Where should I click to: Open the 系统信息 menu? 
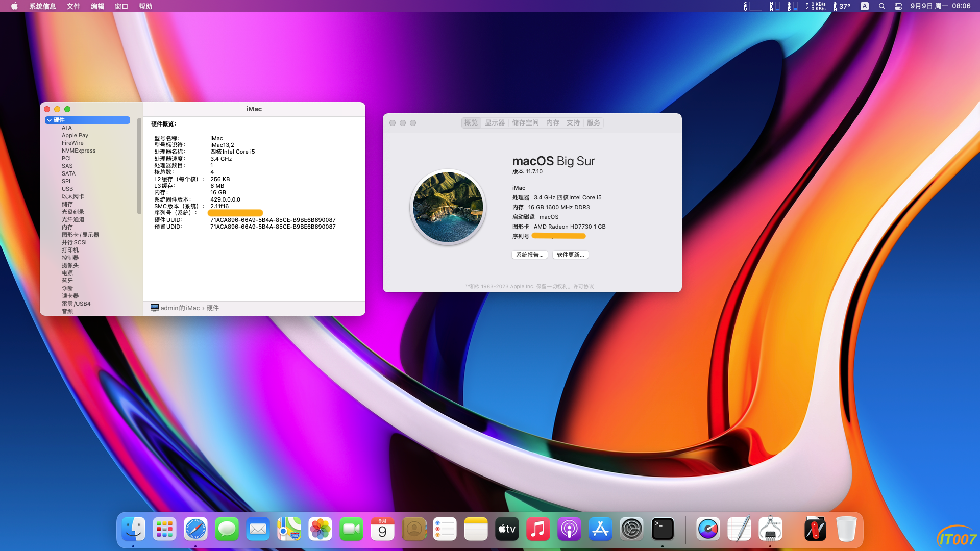pyautogui.click(x=42, y=6)
